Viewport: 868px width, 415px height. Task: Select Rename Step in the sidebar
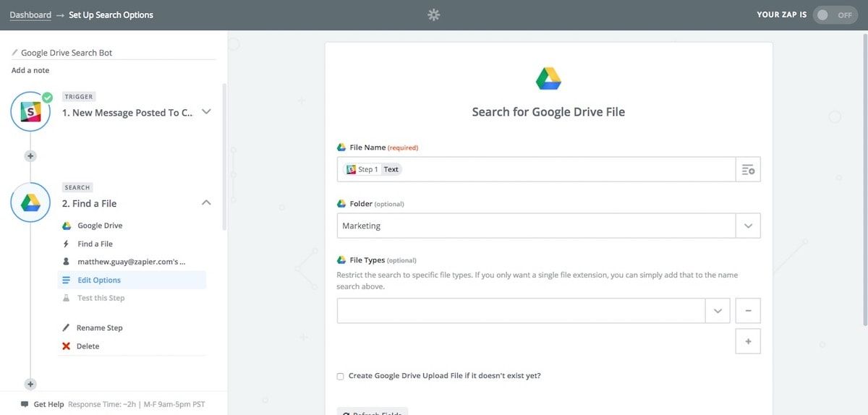point(99,328)
